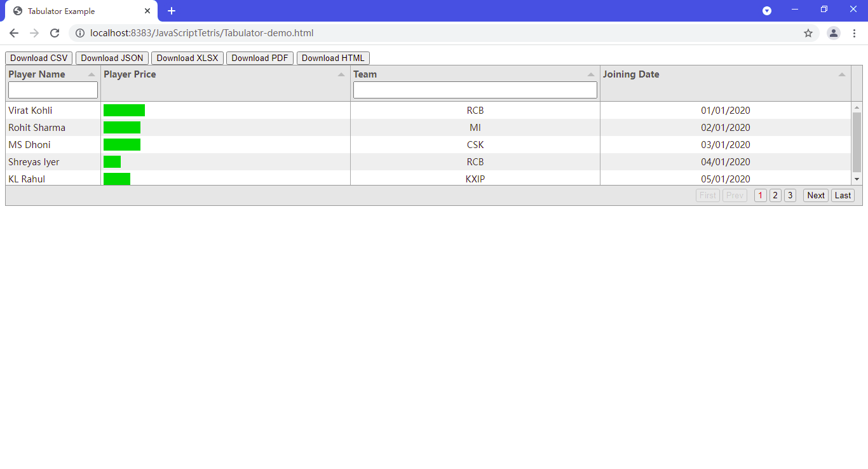Click the Download PDF button

(x=259, y=58)
